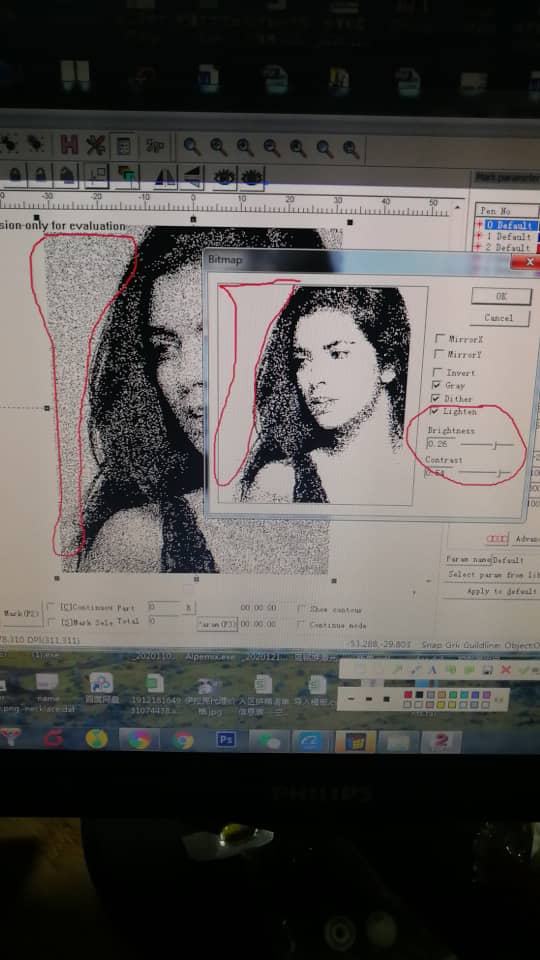Click the red H hatch tool icon
This screenshot has height=960, width=540.
coord(69,145)
